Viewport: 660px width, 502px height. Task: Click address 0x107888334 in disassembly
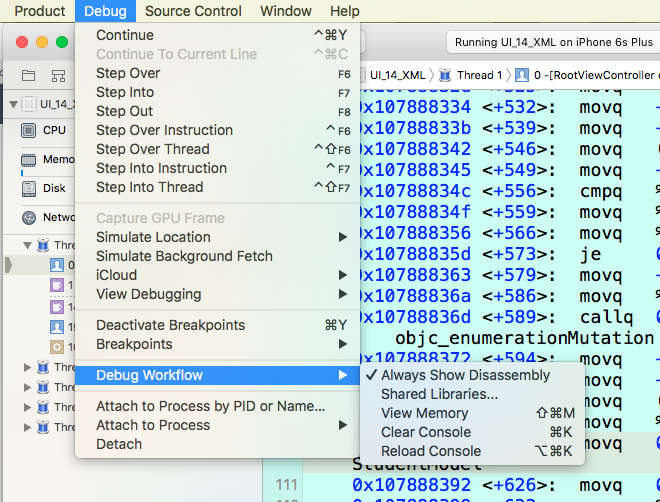[x=415, y=107]
